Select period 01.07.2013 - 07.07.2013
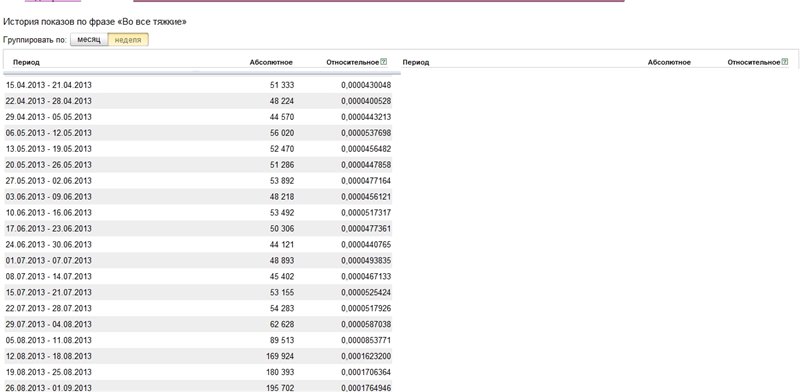Screen dimensions: 800x392 click(48, 260)
